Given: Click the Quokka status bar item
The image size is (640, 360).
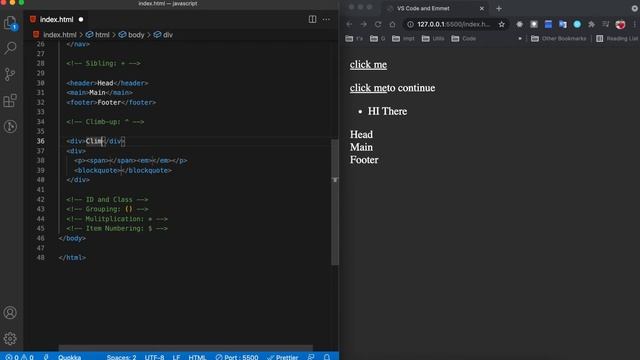Looking at the screenshot, I should [69, 357].
